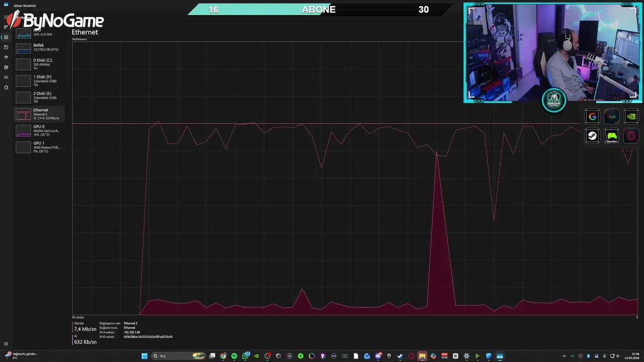This screenshot has width=644, height=362.
Task: Select the CPU performance entry
Action: click(x=39, y=33)
